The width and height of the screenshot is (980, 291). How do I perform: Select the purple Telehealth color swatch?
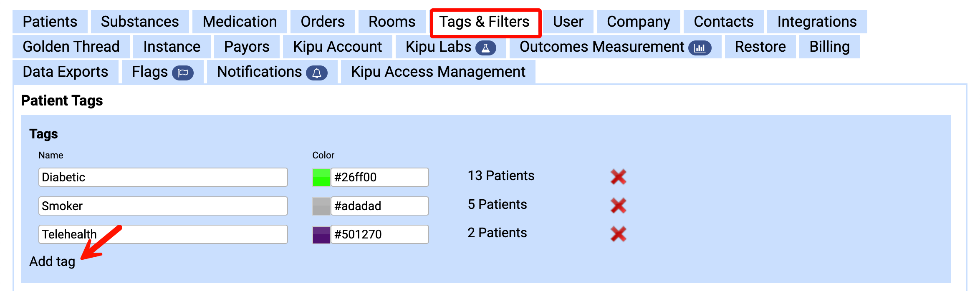point(321,235)
